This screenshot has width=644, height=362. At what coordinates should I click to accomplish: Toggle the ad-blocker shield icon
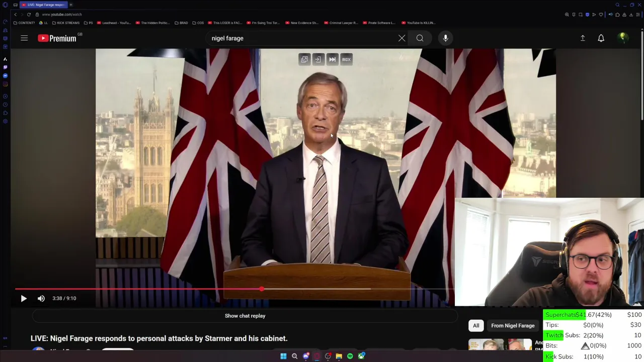587,15
